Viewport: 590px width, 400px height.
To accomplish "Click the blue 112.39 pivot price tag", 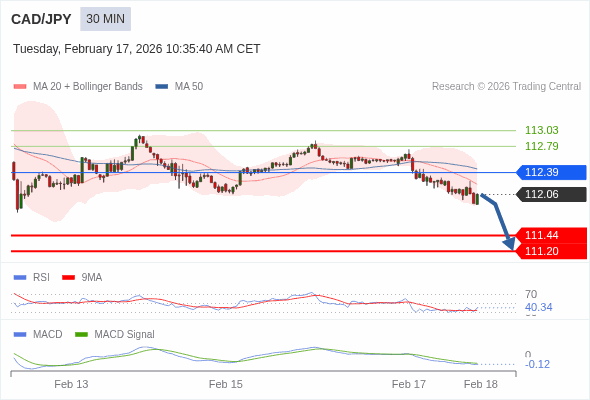I will tap(551, 172).
